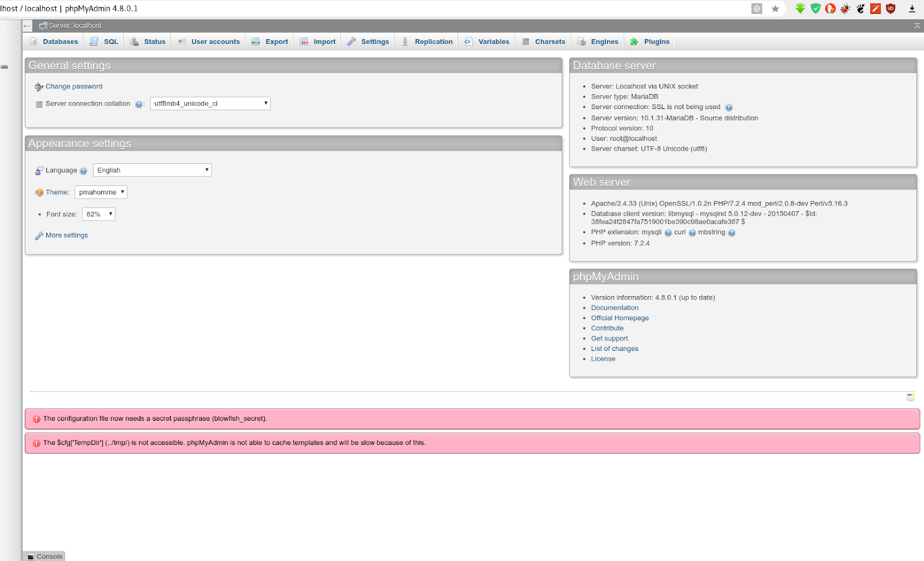Select the Import tab
Viewport: 924px width, 561px height.
click(x=318, y=42)
